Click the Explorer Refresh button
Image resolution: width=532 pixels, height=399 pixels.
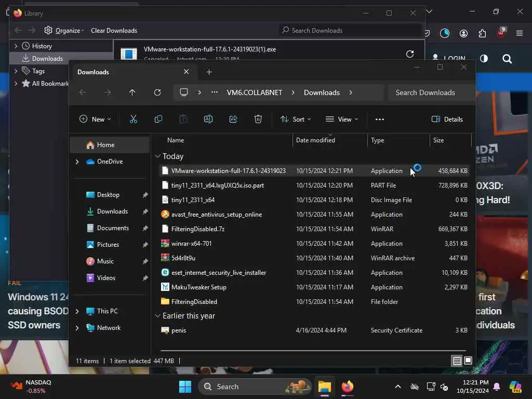(157, 92)
